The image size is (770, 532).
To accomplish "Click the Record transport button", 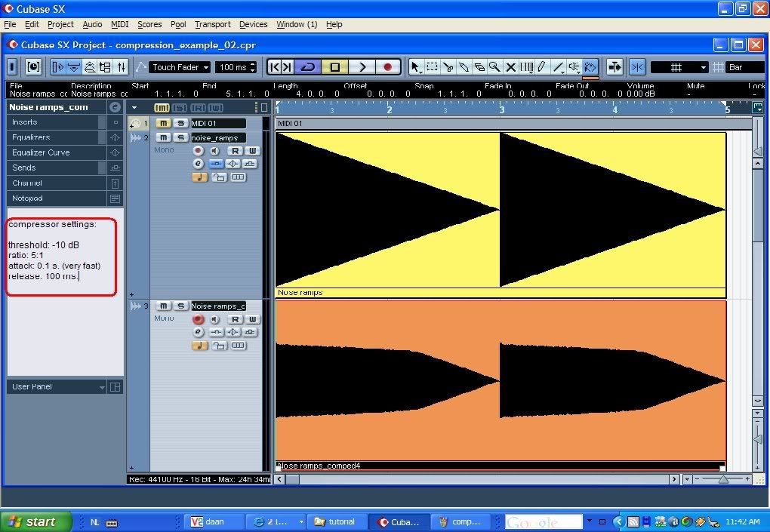I will coord(388,66).
